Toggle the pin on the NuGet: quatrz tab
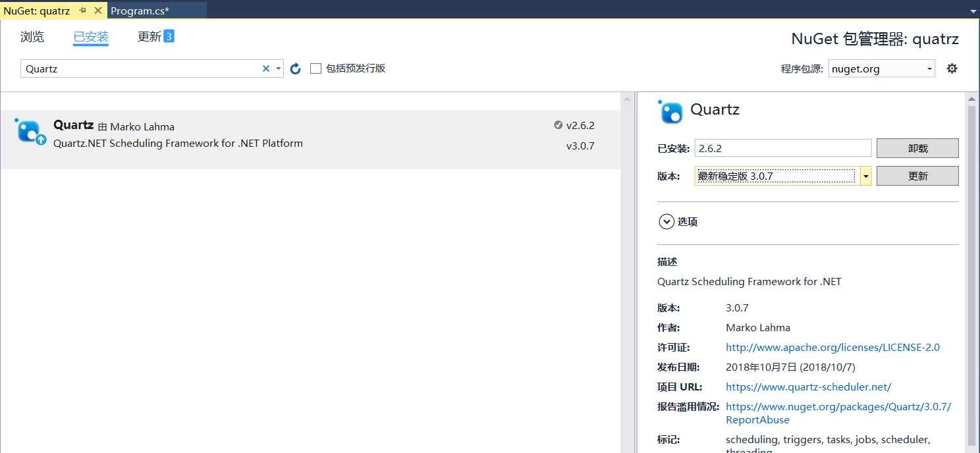The image size is (980, 453). (84, 11)
